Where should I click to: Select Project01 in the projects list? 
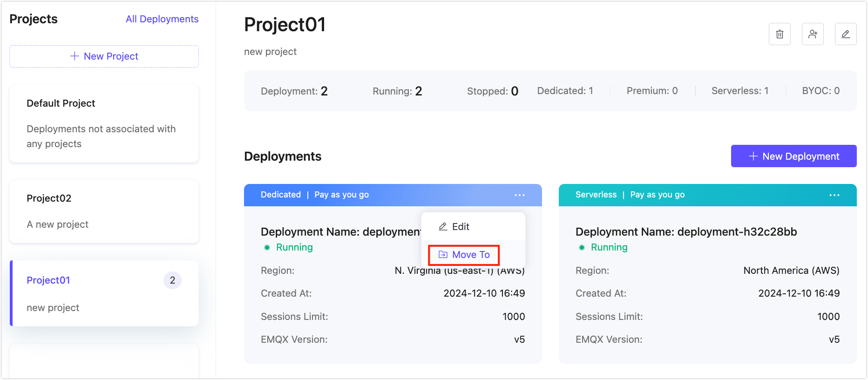click(48, 280)
